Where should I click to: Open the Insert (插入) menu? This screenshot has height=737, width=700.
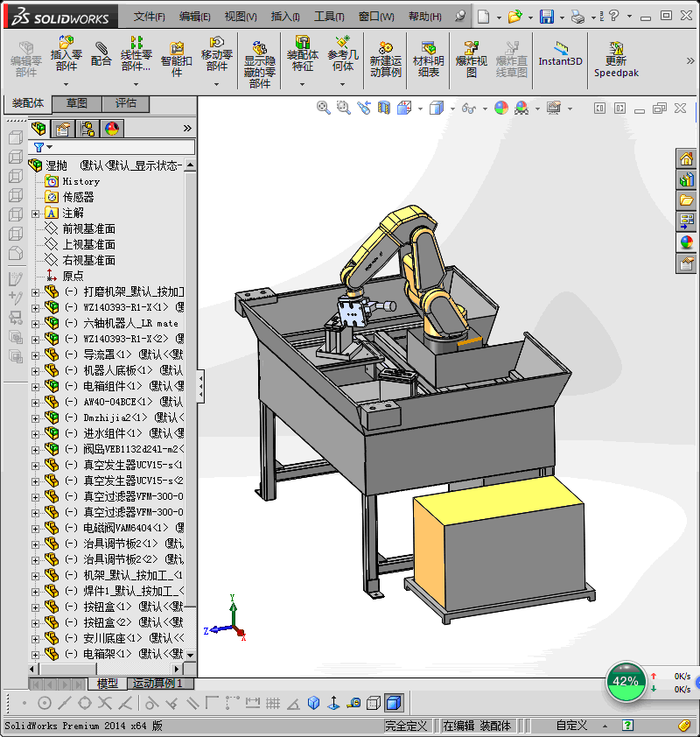point(285,17)
